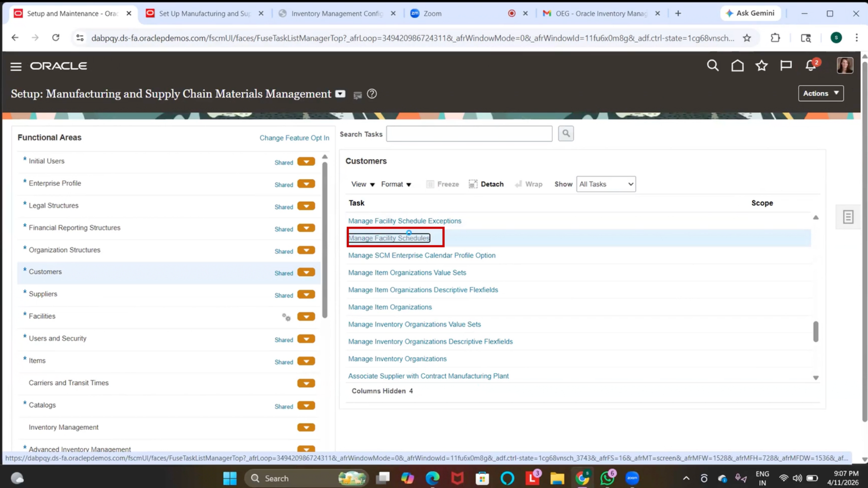Open the View menu in task table
The width and height of the screenshot is (868, 488).
[363, 184]
